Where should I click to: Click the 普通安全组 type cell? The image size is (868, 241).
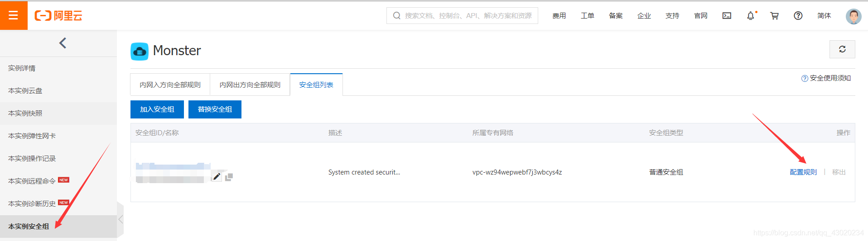point(666,172)
